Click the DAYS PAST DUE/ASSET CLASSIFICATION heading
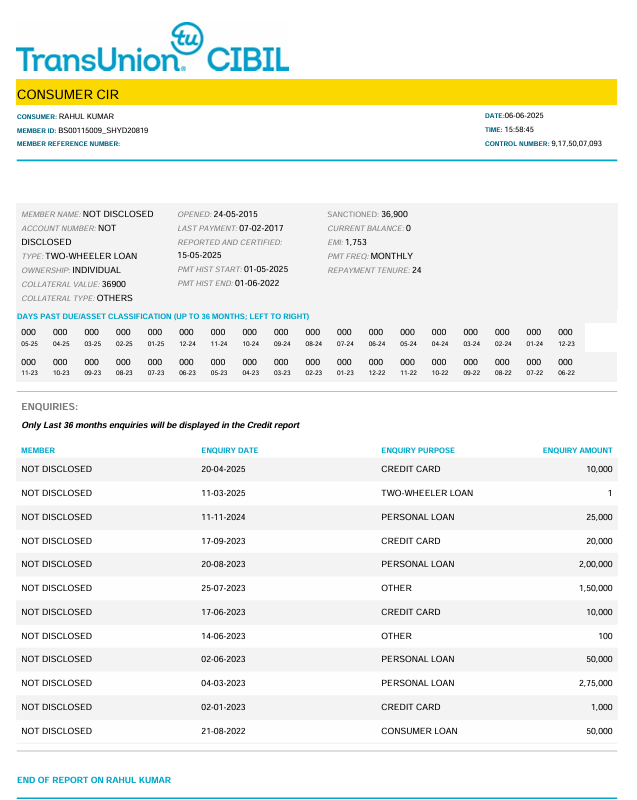 point(163,316)
